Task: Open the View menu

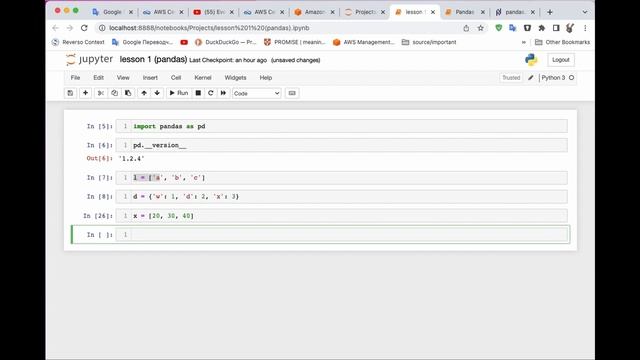Action: 123,78
